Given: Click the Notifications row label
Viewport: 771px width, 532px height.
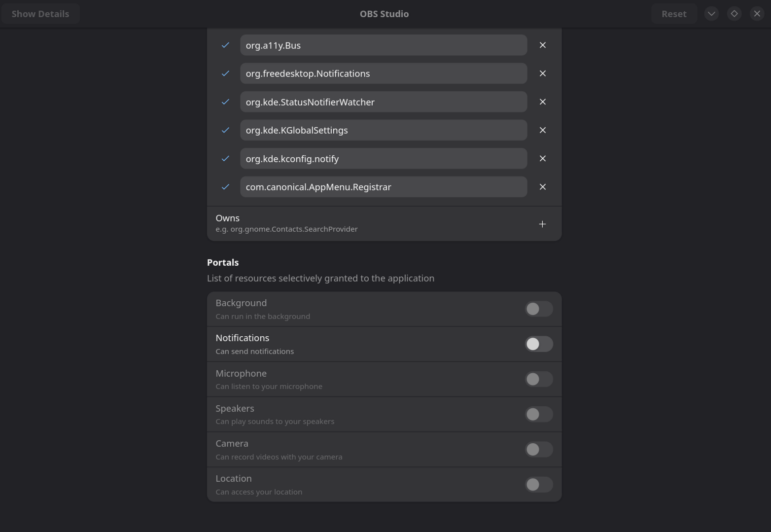Looking at the screenshot, I should [x=242, y=338].
